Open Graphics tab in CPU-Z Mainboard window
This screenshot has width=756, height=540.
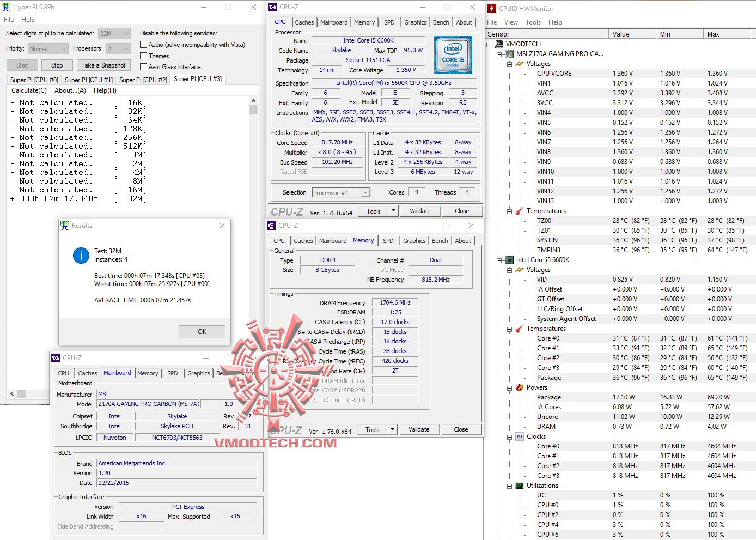(199, 373)
